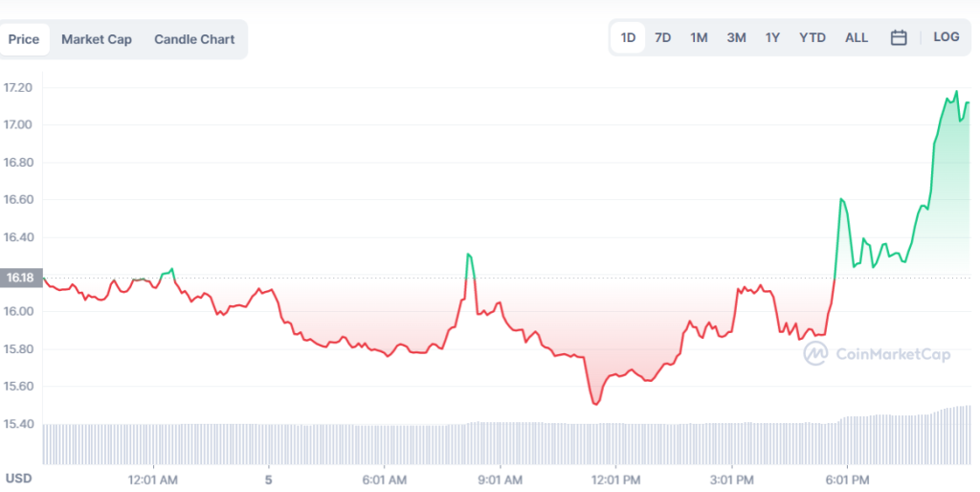
Task: Show year-to-date YTD range
Action: 813,37
